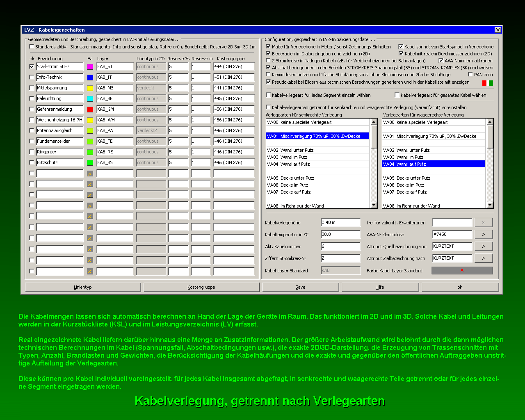The width and height of the screenshot is (525, 420).
Task: Check the Info-Technik active checkbox
Action: pos(32,77)
